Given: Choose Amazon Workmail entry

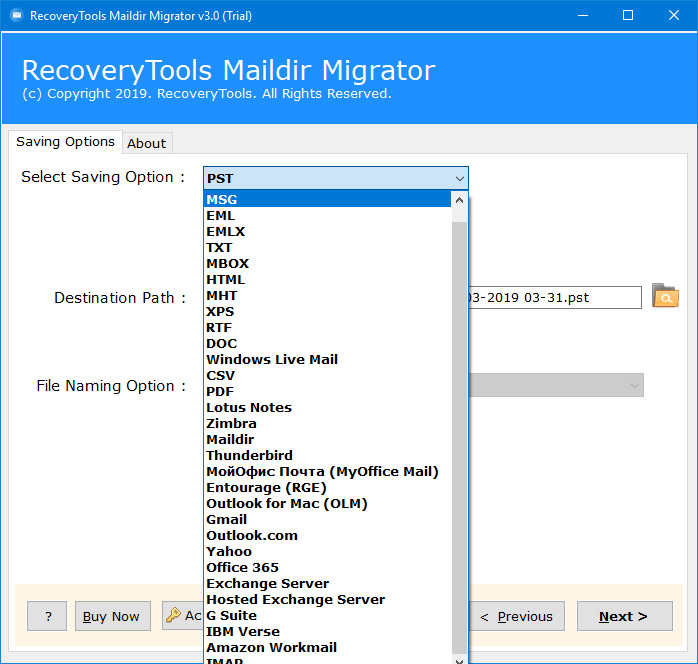Looking at the screenshot, I should pos(328,648).
